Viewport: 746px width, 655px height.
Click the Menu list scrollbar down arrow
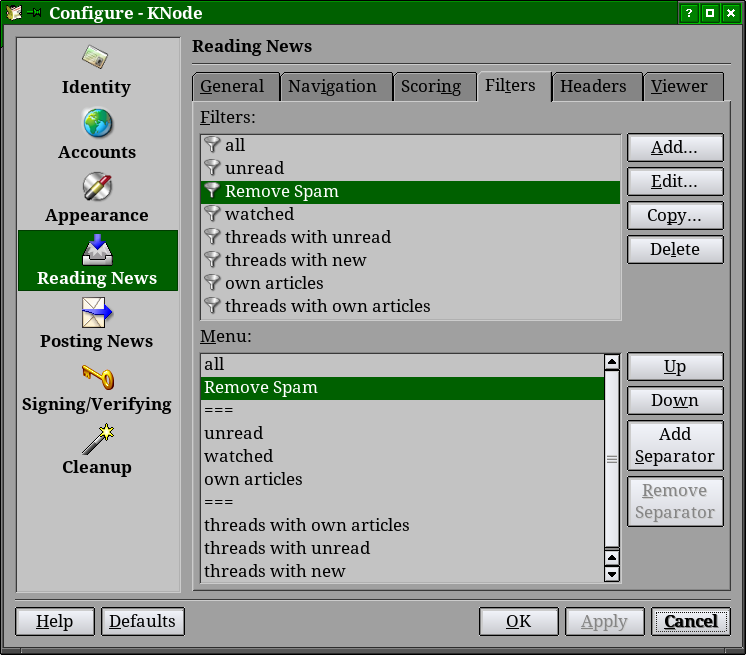coord(612,574)
